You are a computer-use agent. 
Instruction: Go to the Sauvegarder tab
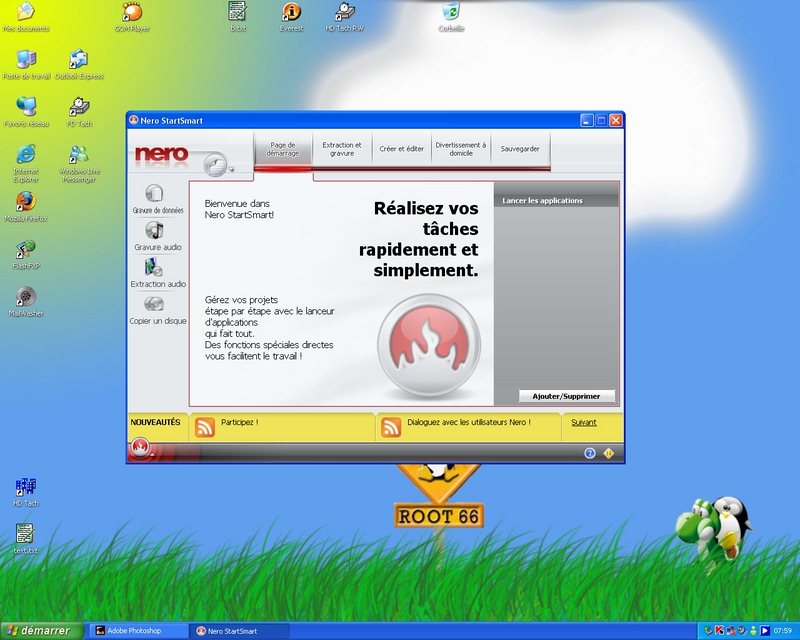[x=520, y=149]
